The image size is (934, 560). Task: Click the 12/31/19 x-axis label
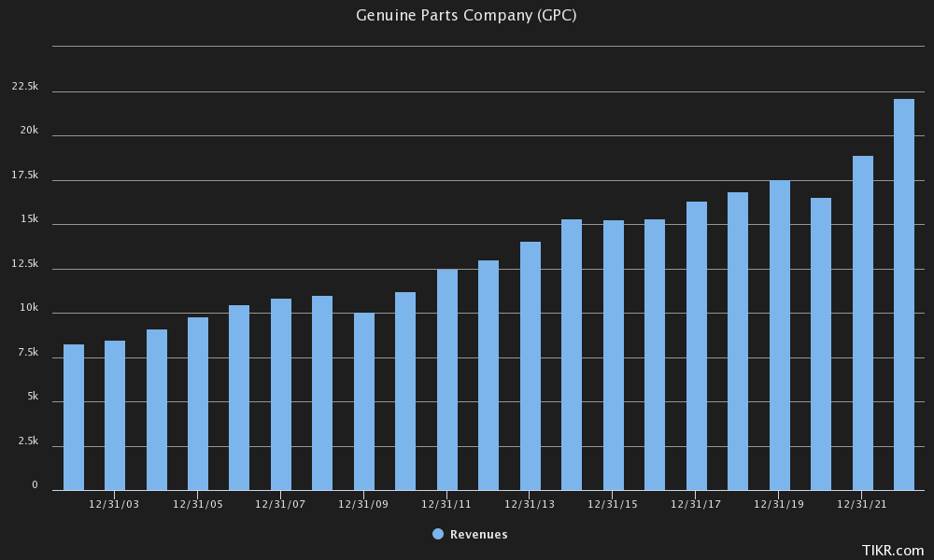click(779, 504)
